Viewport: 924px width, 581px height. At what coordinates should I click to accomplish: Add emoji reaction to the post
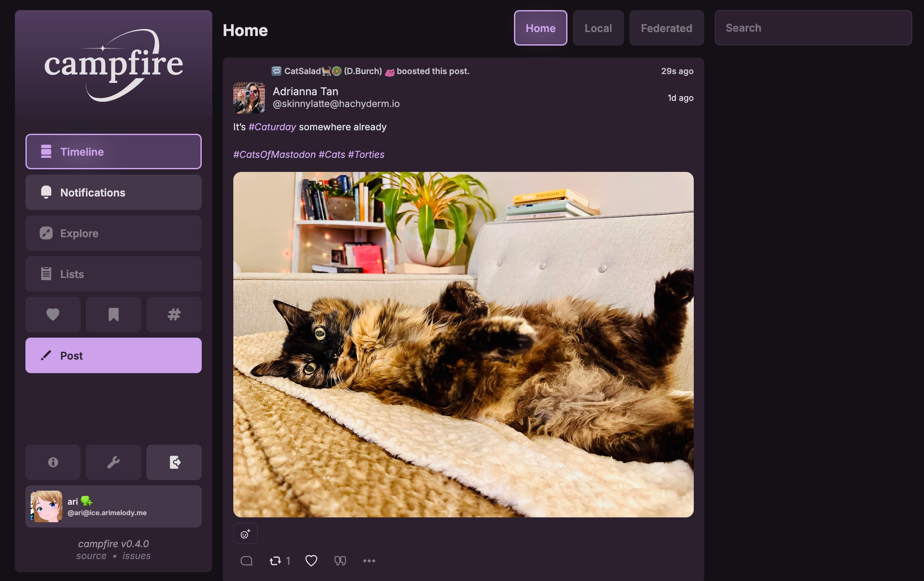(x=245, y=534)
